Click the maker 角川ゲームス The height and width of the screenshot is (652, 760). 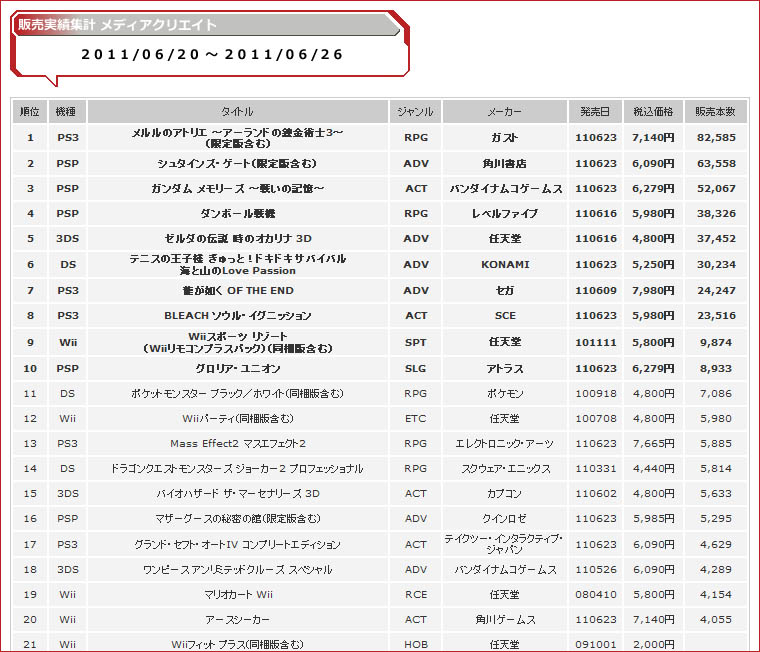[x=505, y=620]
